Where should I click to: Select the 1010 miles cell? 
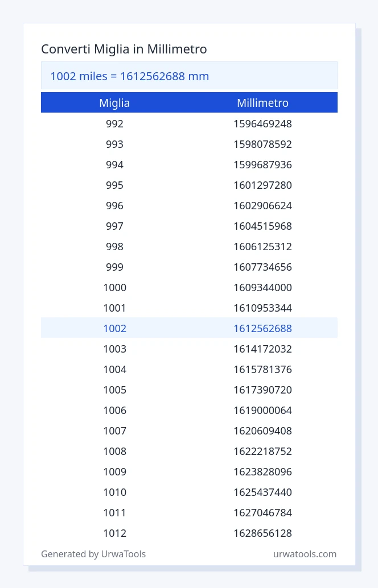tap(114, 492)
